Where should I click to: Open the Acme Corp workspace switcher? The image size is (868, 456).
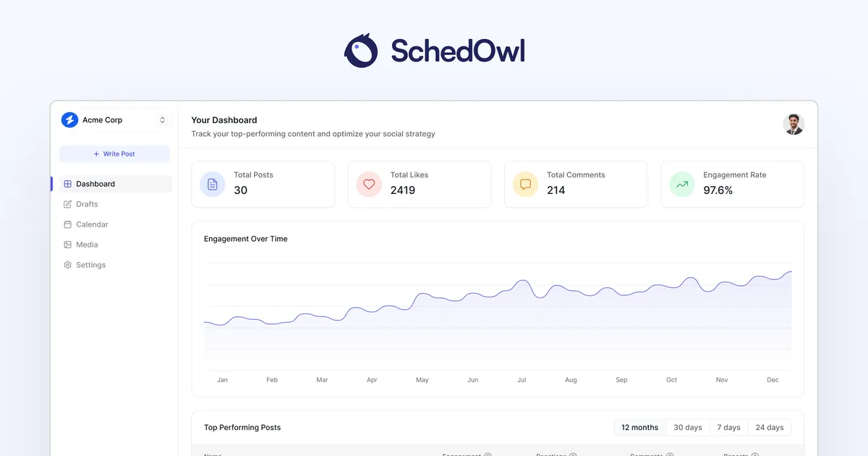pyautogui.click(x=161, y=119)
